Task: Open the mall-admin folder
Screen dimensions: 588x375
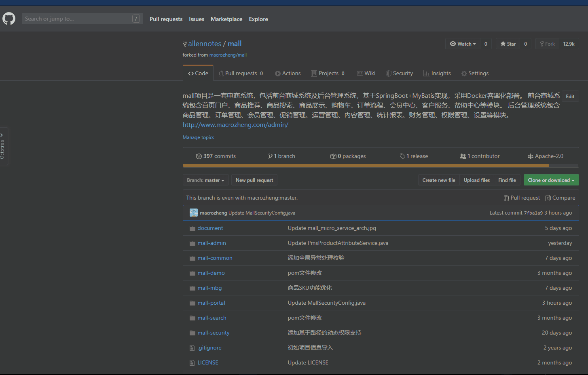Action: click(x=212, y=243)
